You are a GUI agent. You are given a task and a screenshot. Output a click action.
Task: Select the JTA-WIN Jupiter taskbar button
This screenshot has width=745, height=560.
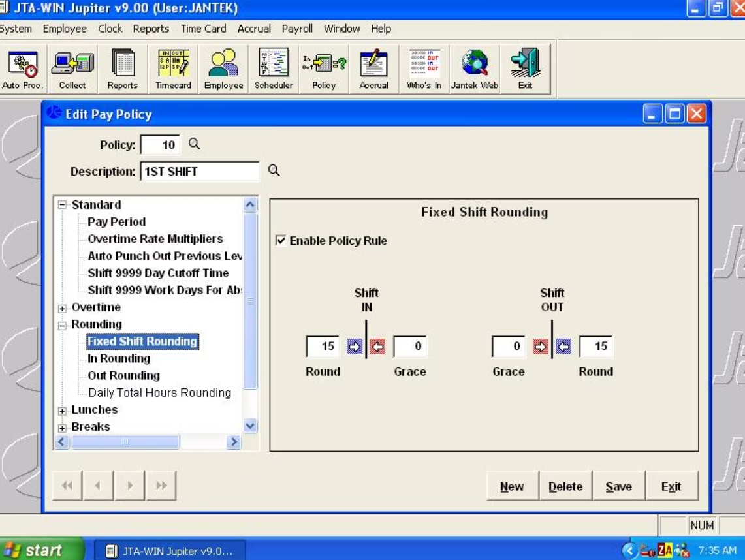point(169,551)
